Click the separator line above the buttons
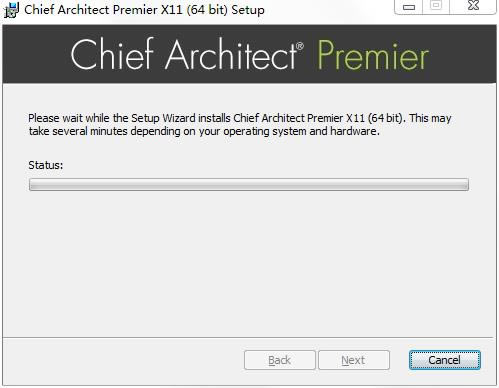The image size is (499, 388). (x=249, y=338)
